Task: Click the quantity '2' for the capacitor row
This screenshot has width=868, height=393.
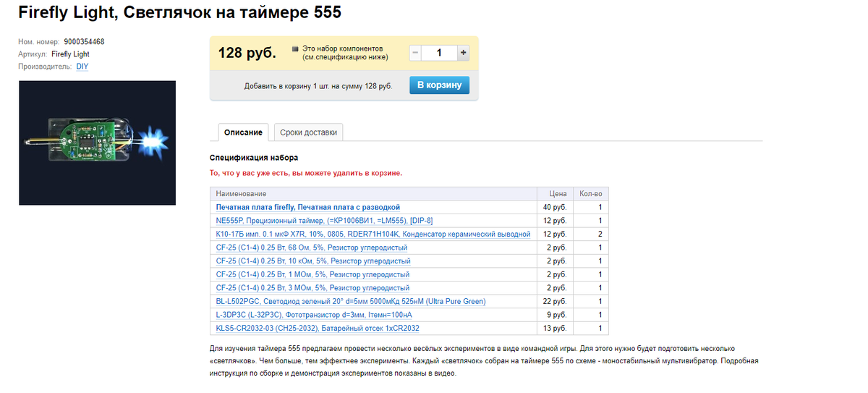Action: point(600,234)
